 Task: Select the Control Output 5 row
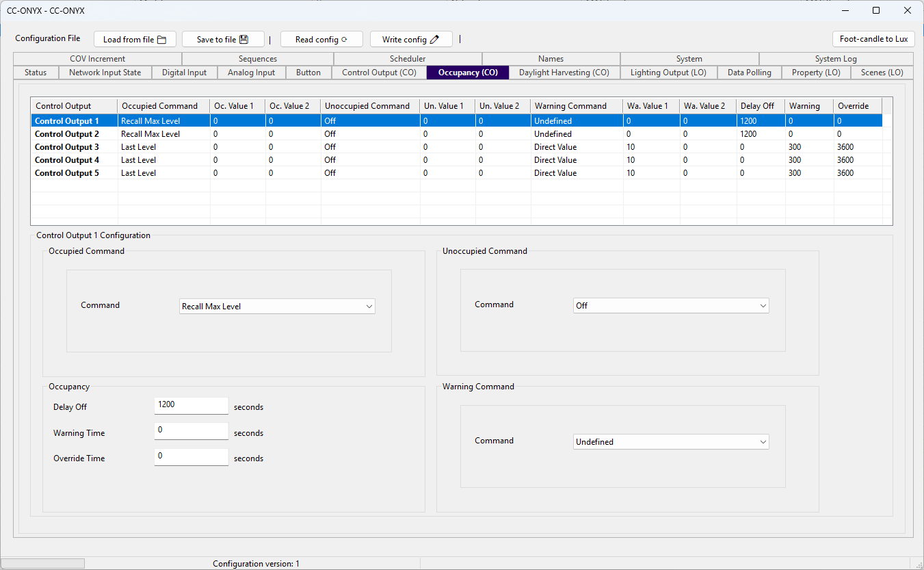pos(457,173)
